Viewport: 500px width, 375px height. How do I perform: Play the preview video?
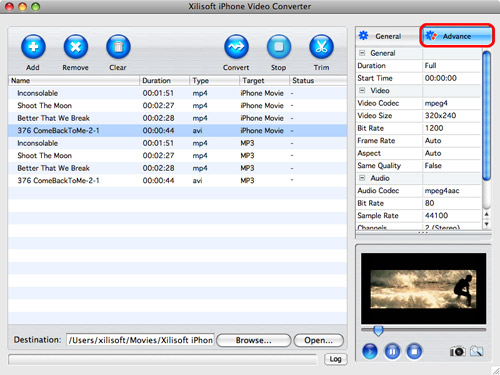[370, 351]
